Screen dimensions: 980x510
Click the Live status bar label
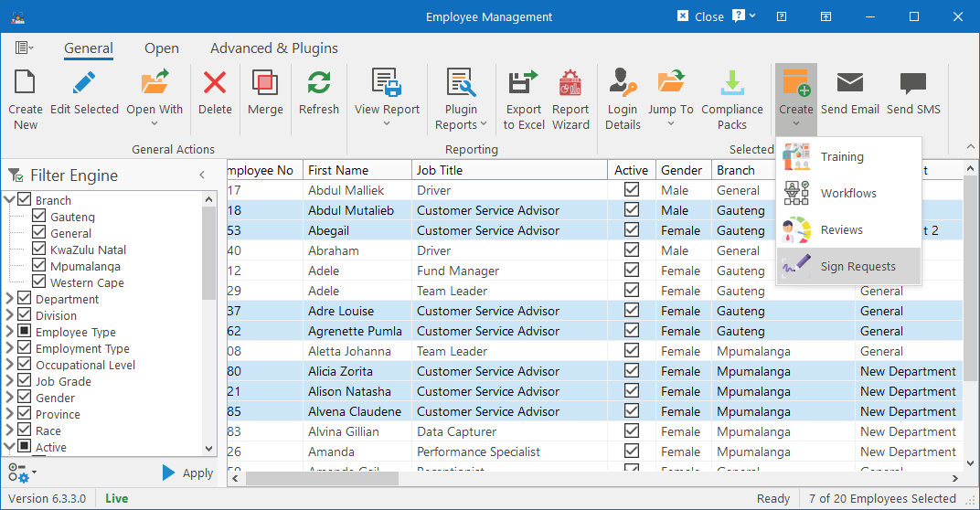(x=116, y=498)
